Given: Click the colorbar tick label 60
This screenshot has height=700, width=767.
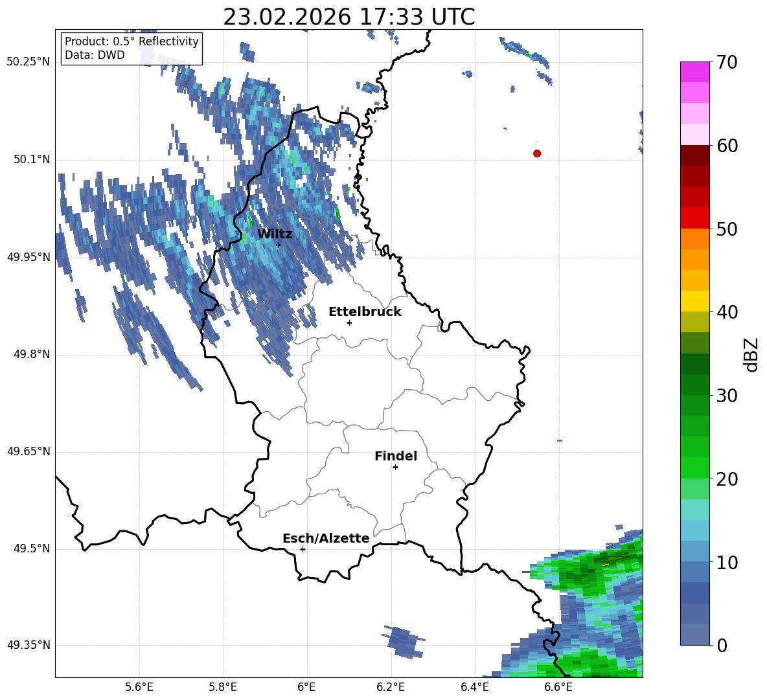Looking at the screenshot, I should coord(727,146).
